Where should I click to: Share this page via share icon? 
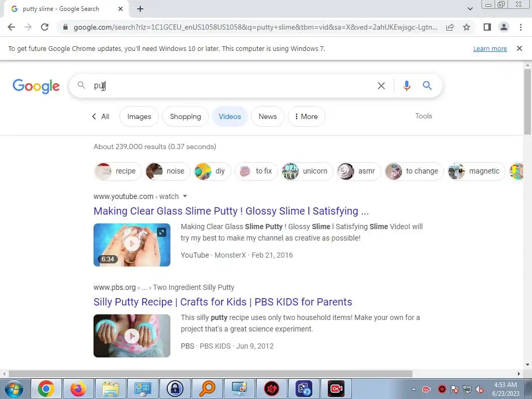[x=450, y=27]
